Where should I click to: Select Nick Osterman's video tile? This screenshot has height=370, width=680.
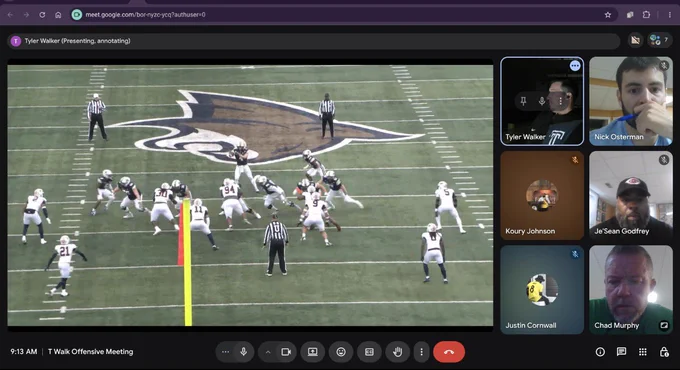pyautogui.click(x=631, y=101)
